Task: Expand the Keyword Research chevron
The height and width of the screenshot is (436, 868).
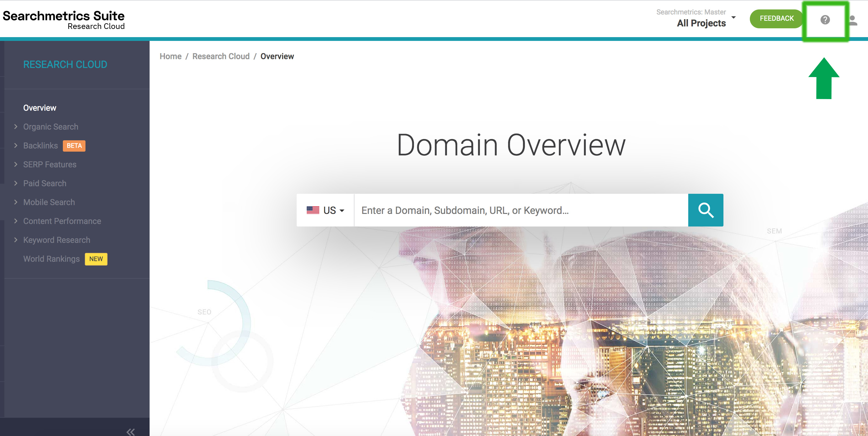Action: (x=15, y=240)
